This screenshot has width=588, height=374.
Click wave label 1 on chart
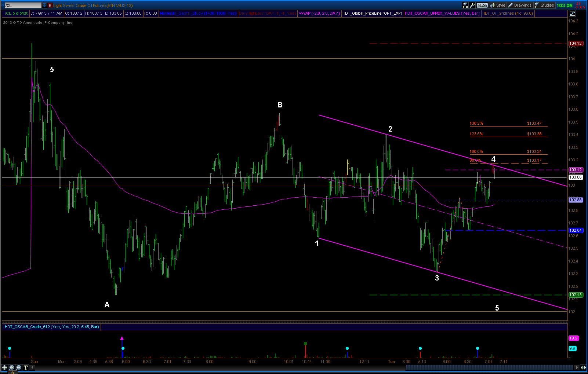pyautogui.click(x=317, y=243)
